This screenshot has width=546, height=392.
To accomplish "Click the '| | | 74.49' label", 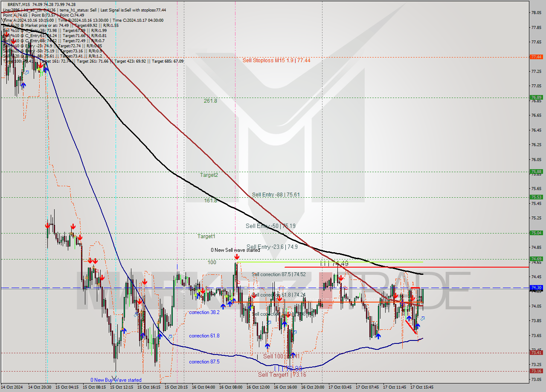I will coord(334,264).
